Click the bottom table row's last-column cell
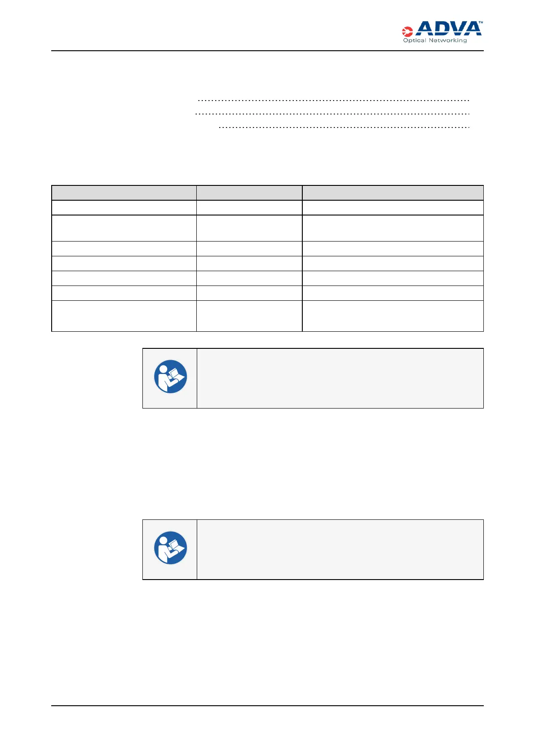535x756 pixels. (393, 316)
